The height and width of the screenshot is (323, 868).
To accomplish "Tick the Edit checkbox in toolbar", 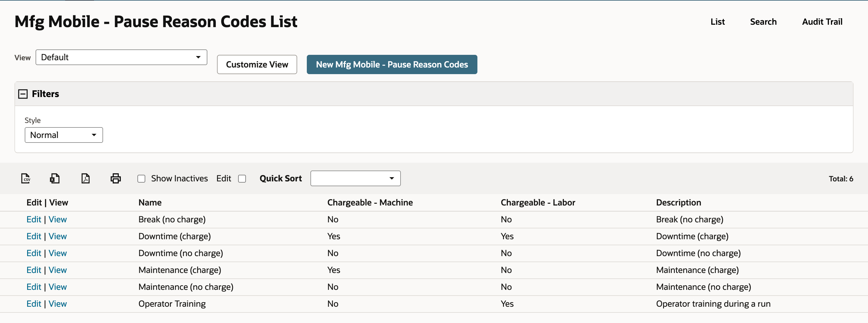I will pos(242,178).
